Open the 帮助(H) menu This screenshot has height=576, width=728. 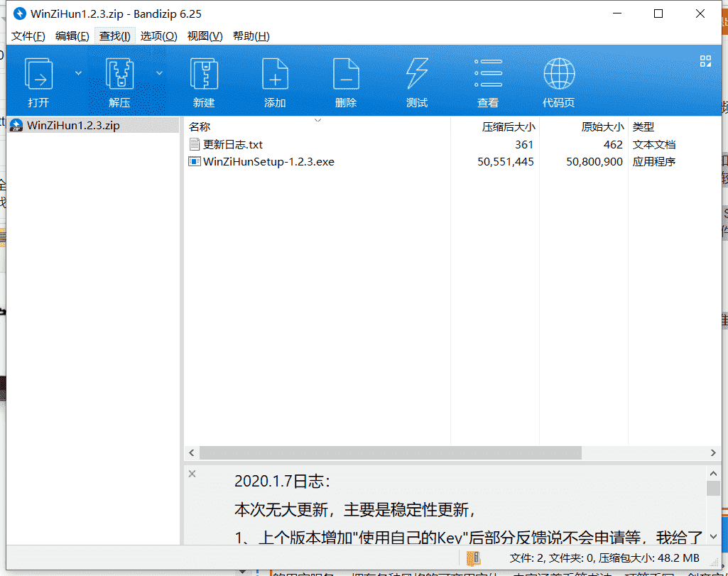pos(251,36)
